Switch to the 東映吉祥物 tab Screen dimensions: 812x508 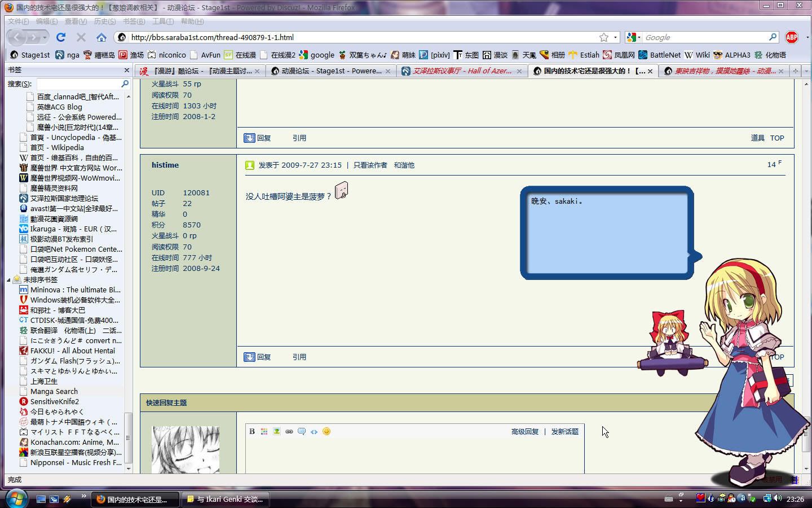point(724,71)
